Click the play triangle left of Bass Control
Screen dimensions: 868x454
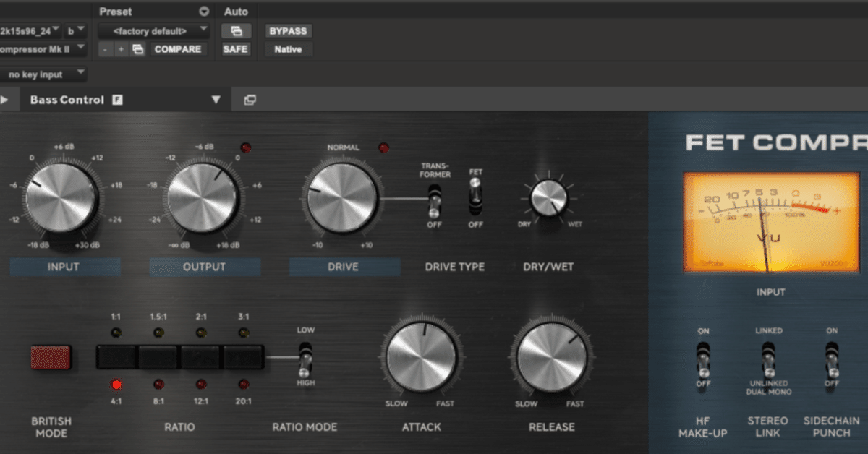pos(4,100)
